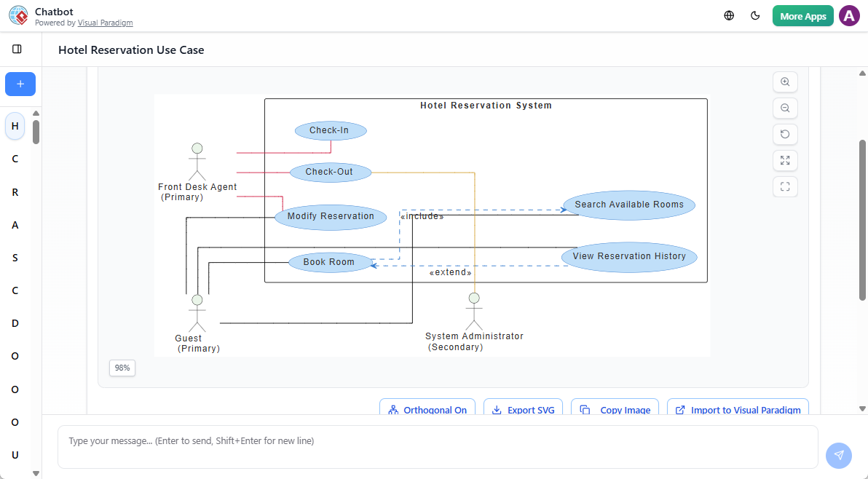868x479 pixels.
Task: Follow the Visual Paradigm link
Action: click(x=105, y=23)
